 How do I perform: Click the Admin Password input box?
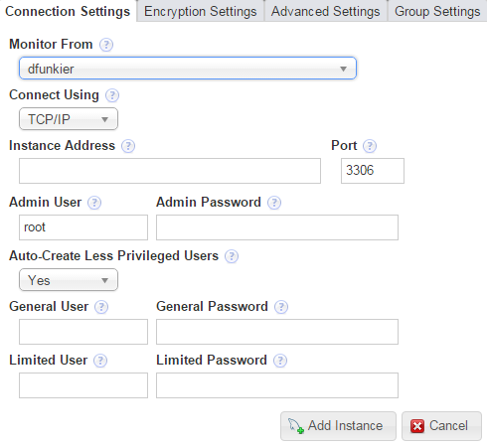(277, 227)
